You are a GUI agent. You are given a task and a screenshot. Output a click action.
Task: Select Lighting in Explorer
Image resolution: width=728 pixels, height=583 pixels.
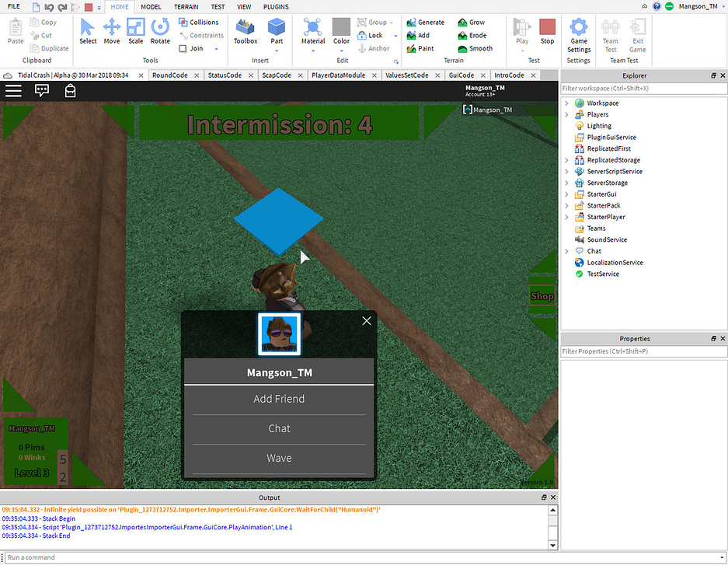599,126
